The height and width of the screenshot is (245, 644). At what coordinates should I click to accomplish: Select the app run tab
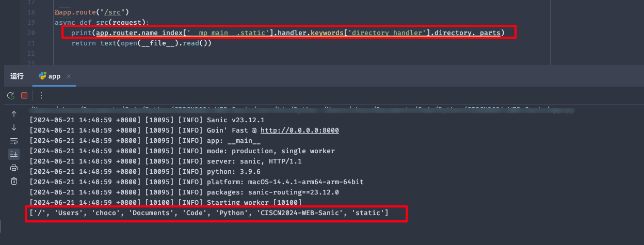point(54,76)
